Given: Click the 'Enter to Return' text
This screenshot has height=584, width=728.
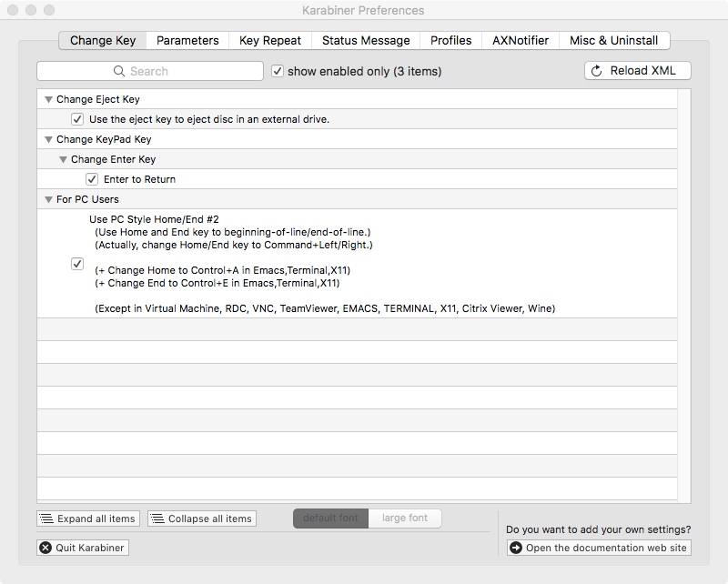Looking at the screenshot, I should [140, 179].
